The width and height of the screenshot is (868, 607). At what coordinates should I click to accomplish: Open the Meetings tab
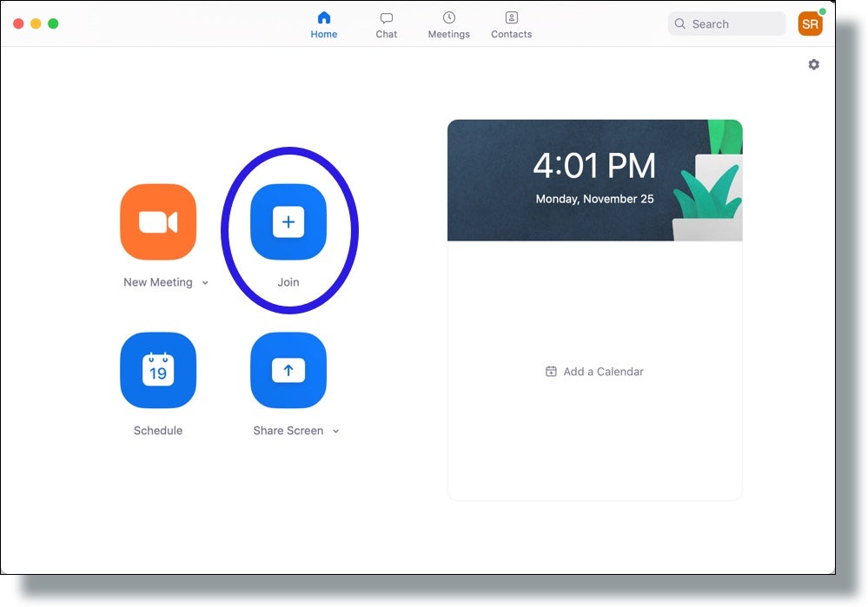coord(448,25)
